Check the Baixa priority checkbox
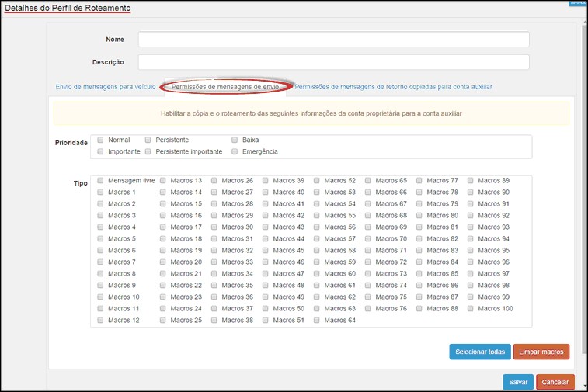This screenshot has width=588, height=392. coord(235,140)
